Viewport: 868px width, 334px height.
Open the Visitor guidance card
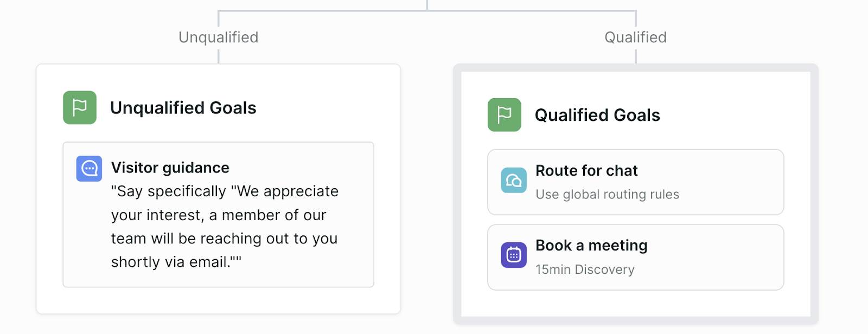point(219,215)
